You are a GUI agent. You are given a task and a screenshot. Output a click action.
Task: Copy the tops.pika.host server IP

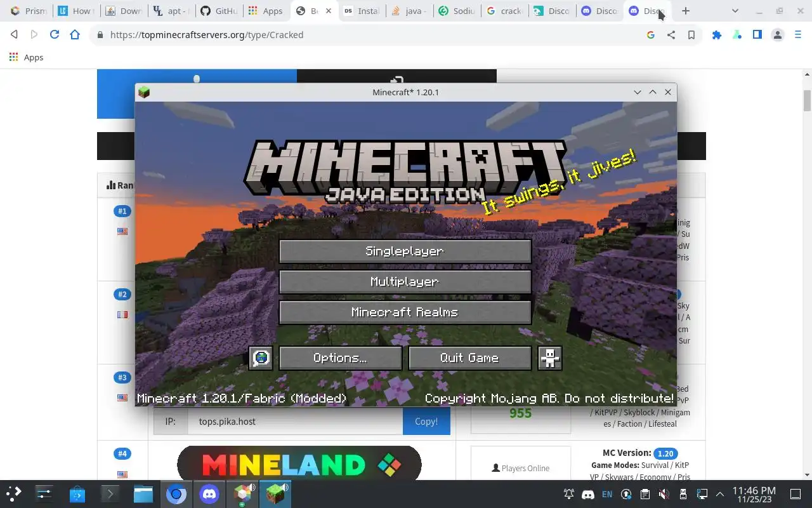pyautogui.click(x=426, y=422)
